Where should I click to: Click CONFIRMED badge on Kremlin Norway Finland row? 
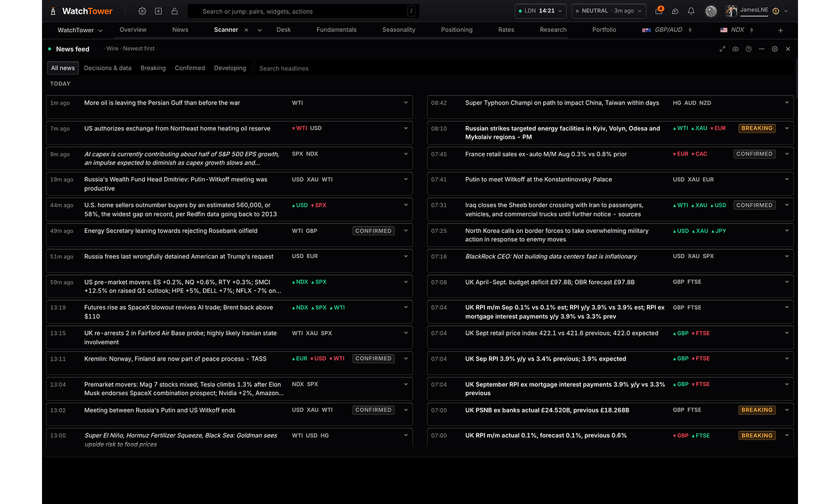374,358
